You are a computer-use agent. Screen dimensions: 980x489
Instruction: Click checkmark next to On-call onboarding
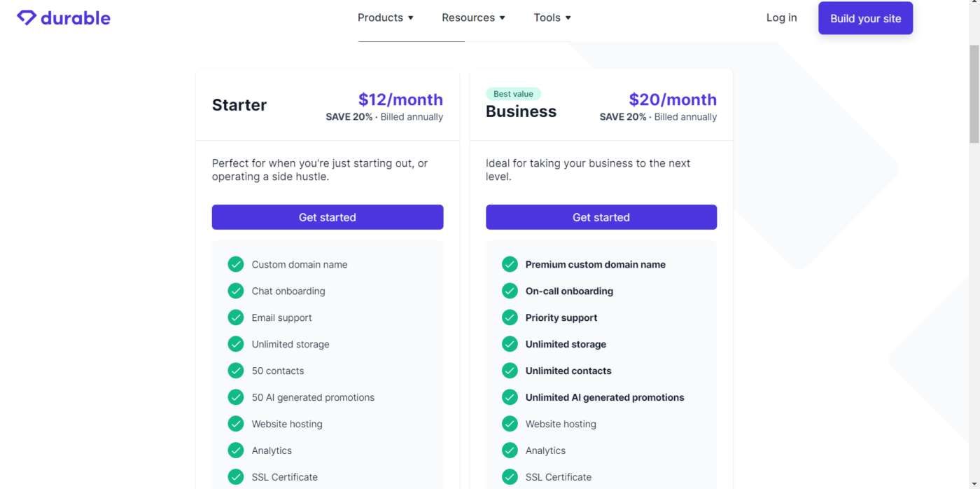[510, 291]
